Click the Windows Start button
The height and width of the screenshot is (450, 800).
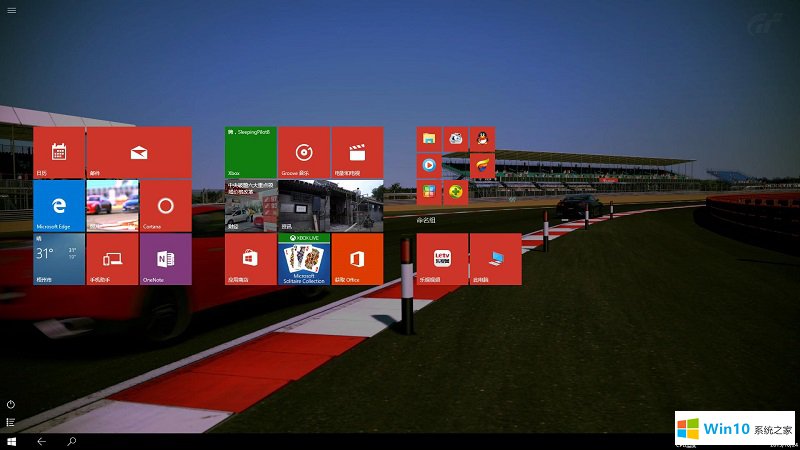click(x=11, y=442)
